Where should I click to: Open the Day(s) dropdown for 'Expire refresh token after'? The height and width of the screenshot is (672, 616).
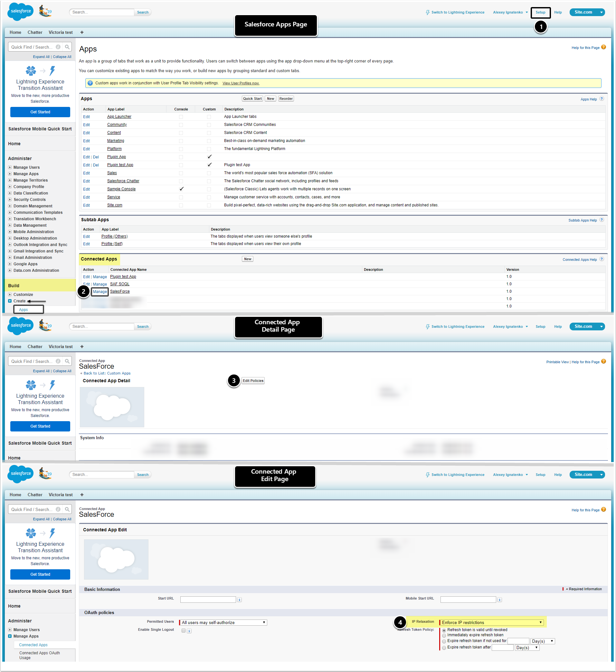(527, 647)
